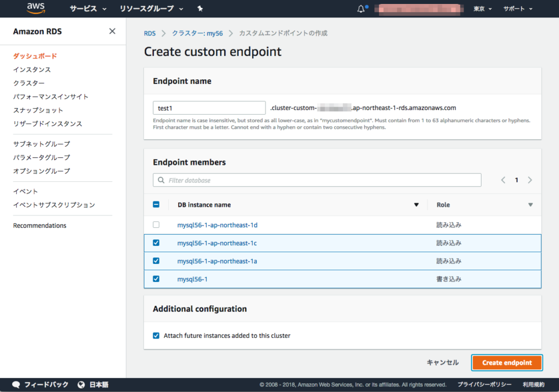Click 書き込み role of mysql56-1
The image size is (559, 392).
pos(449,279)
